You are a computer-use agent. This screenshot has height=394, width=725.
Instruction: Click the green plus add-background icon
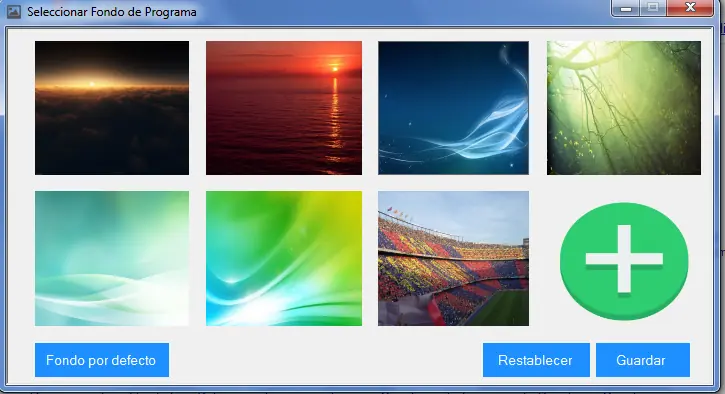[x=624, y=261]
